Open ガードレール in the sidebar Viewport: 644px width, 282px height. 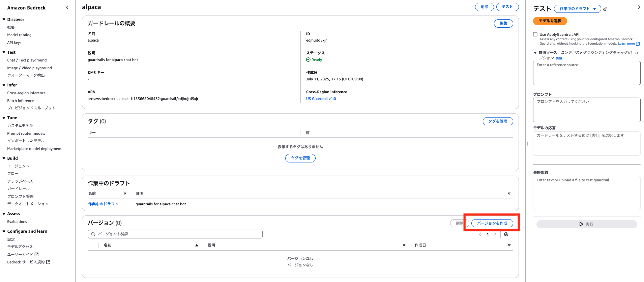pos(19,189)
